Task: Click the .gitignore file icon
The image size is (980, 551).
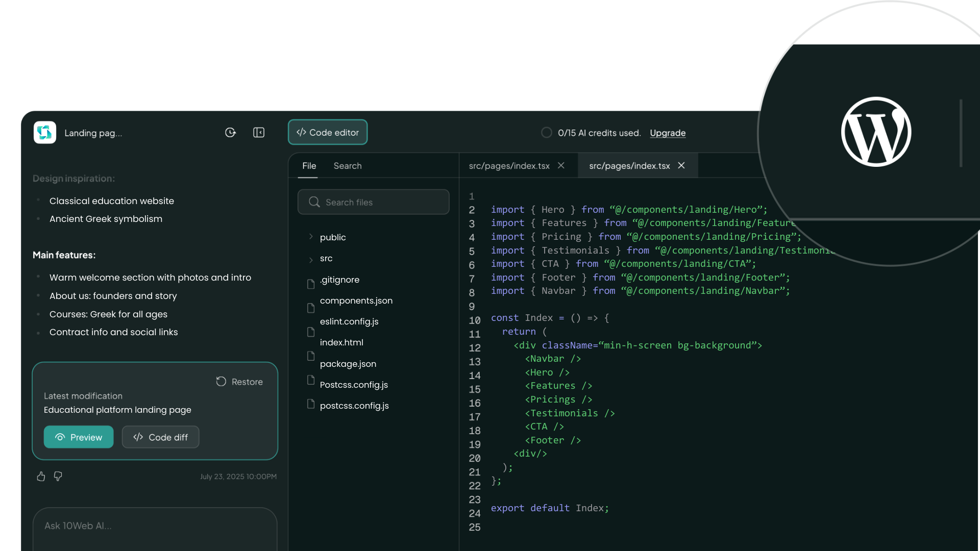Action: coord(311,284)
